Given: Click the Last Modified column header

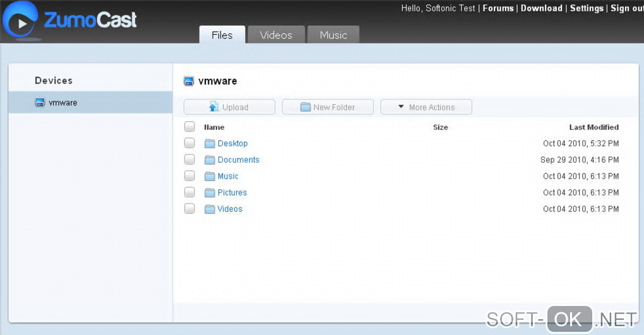Looking at the screenshot, I should [x=594, y=127].
